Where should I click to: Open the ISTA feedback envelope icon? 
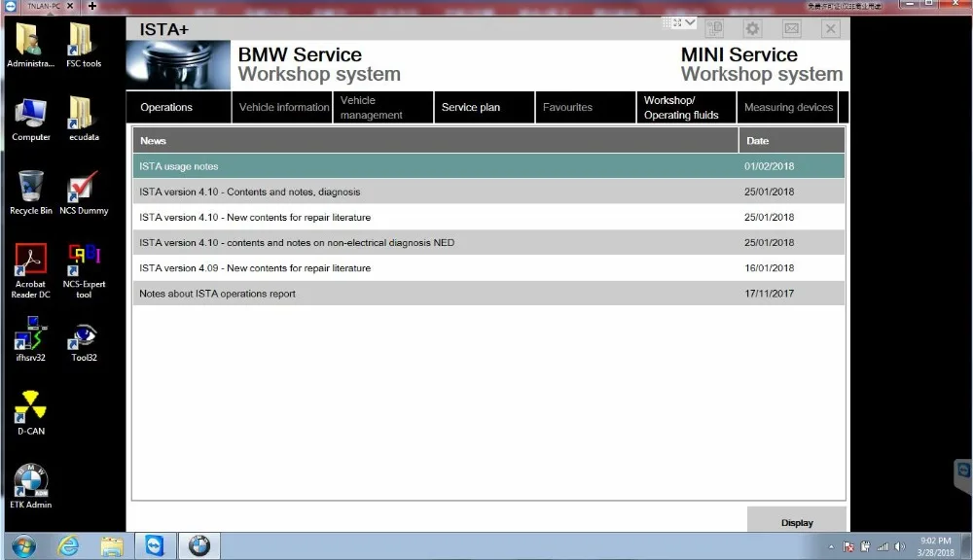pos(792,28)
